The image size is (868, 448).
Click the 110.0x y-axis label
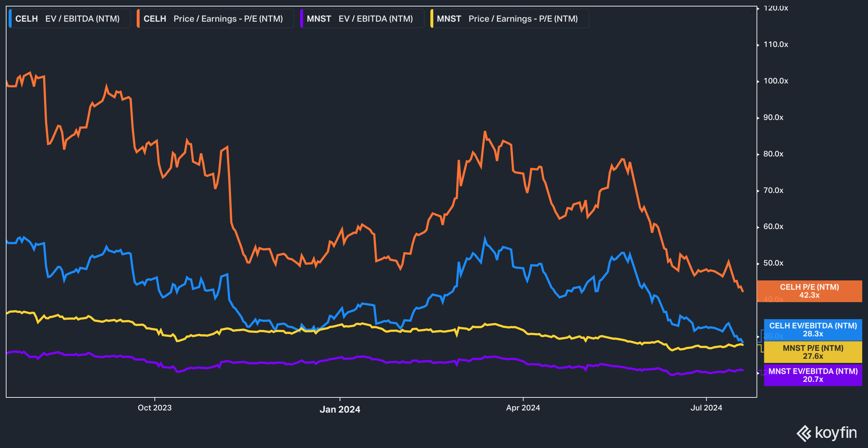(776, 44)
